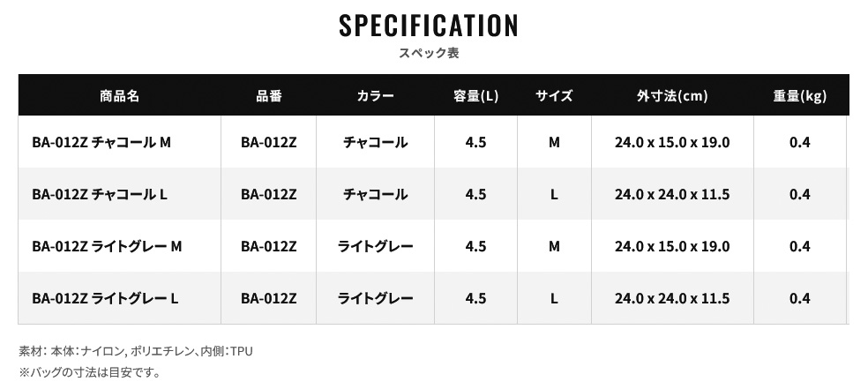The width and height of the screenshot is (868, 389).
Task: Click the 重量(kg) column header
Action: pos(799,96)
